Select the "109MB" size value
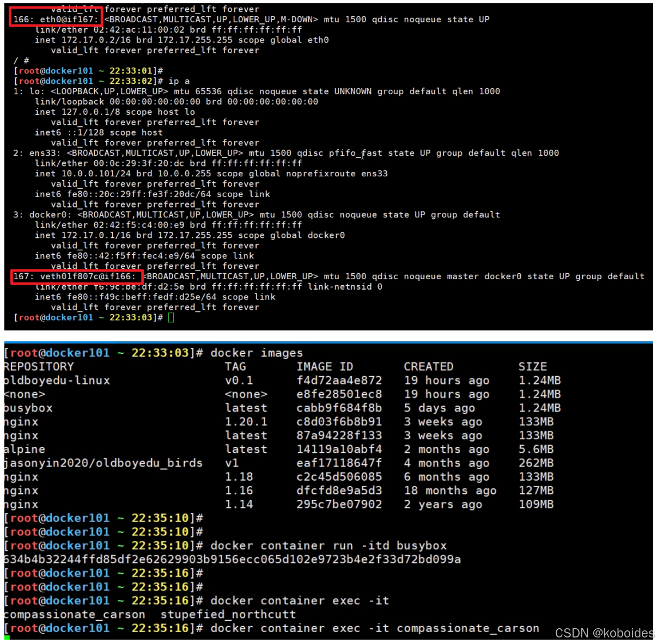Screen dimensions: 657x644 536,505
